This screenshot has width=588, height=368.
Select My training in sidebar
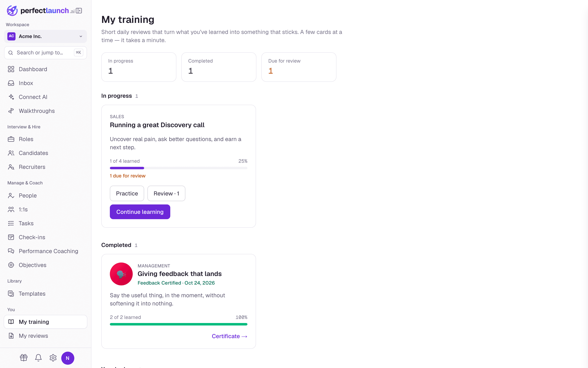(46, 322)
